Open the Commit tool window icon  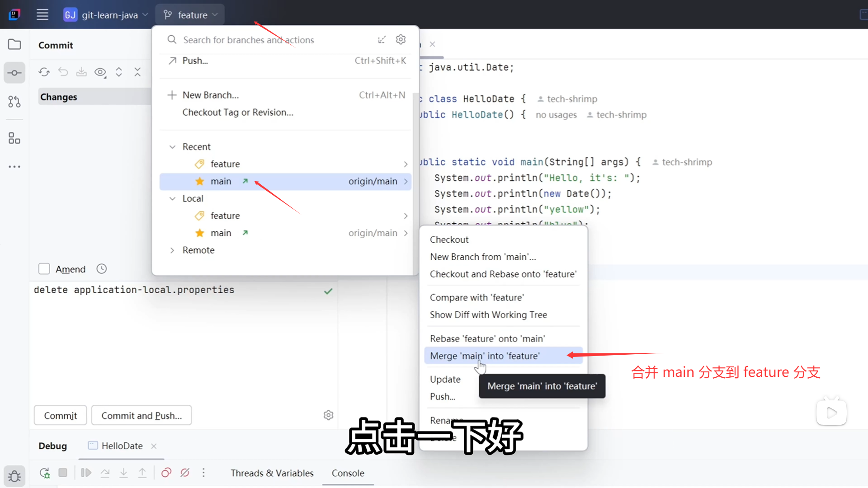(x=14, y=73)
